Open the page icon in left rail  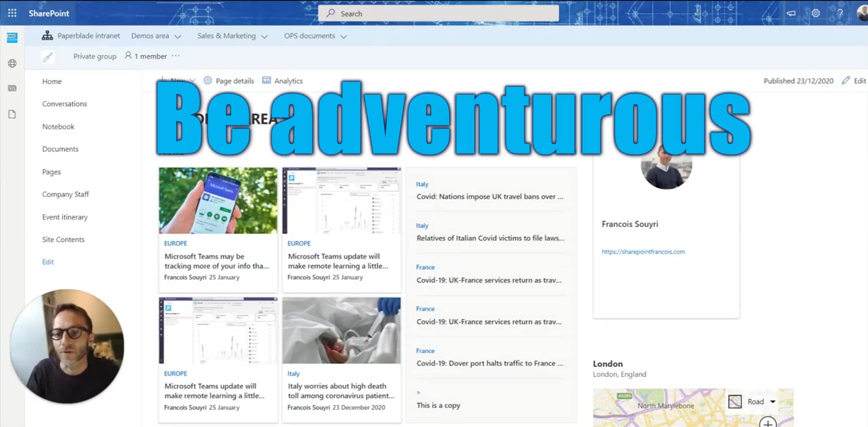coord(12,114)
